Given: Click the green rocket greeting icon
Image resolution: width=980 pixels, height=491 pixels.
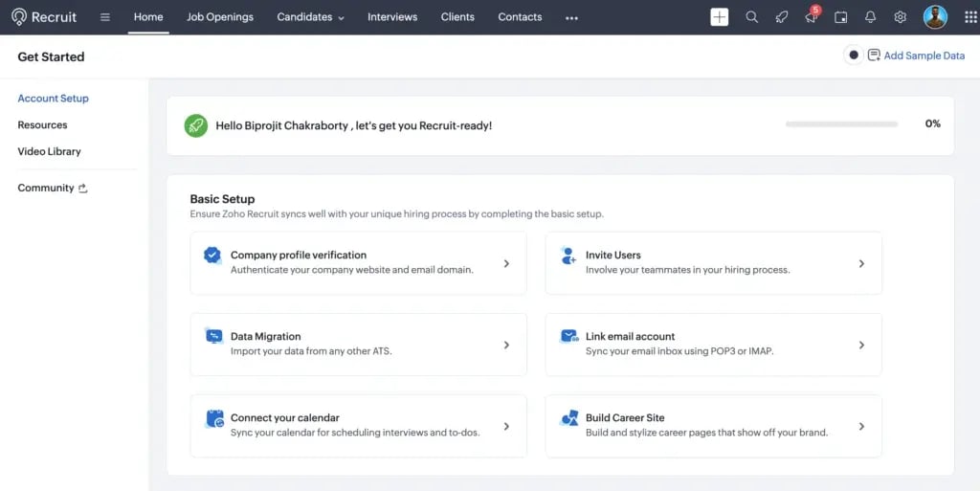Looking at the screenshot, I should tap(195, 125).
